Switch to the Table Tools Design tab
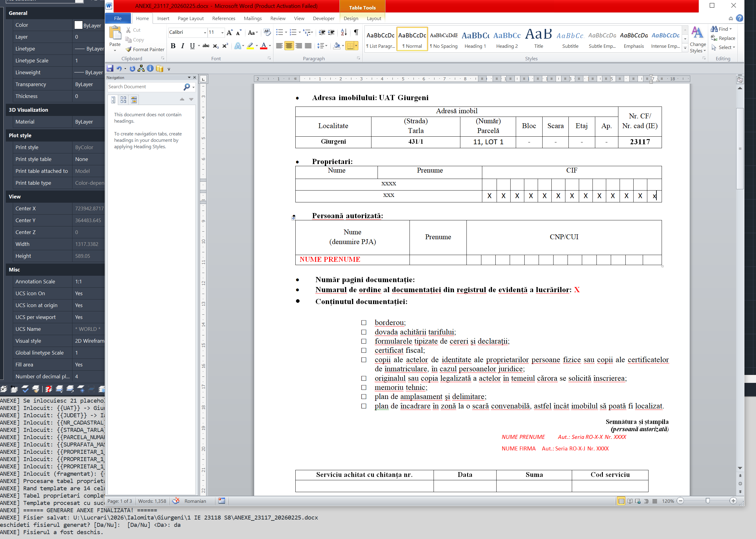The image size is (756, 539). coord(351,19)
